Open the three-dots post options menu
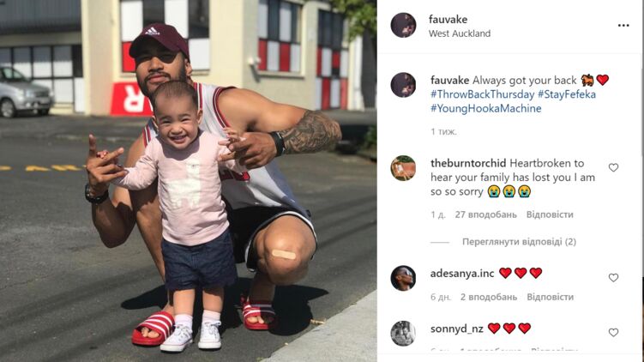The width and height of the screenshot is (644, 362). coord(623,26)
